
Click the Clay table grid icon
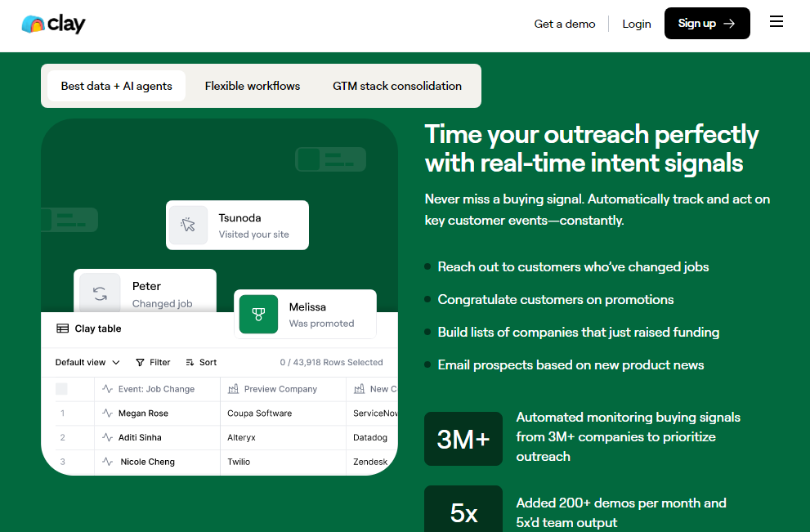pos(62,329)
